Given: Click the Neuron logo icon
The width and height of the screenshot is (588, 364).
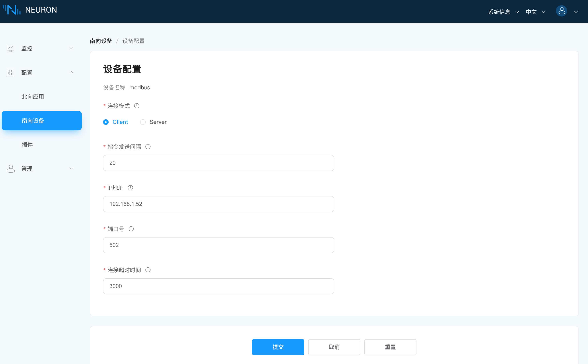Looking at the screenshot, I should pyautogui.click(x=12, y=10).
